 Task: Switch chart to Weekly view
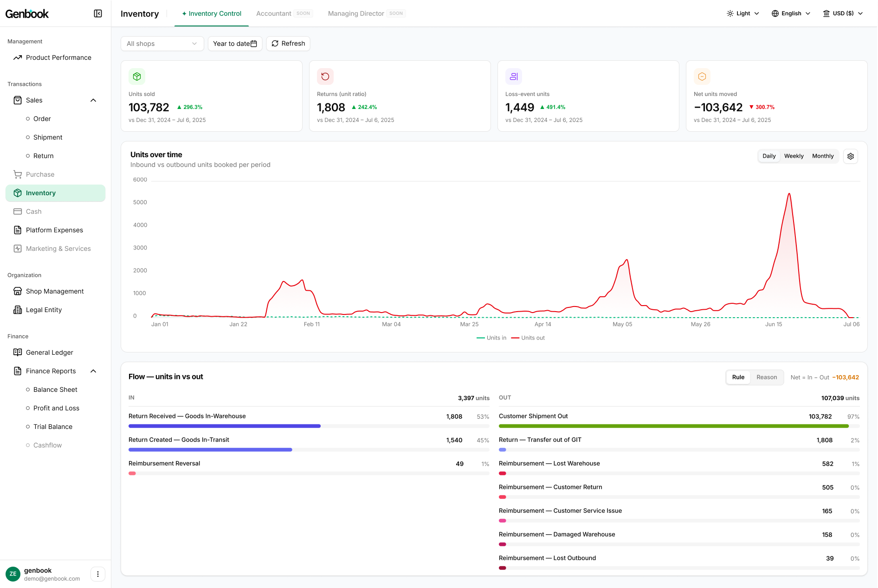point(794,156)
